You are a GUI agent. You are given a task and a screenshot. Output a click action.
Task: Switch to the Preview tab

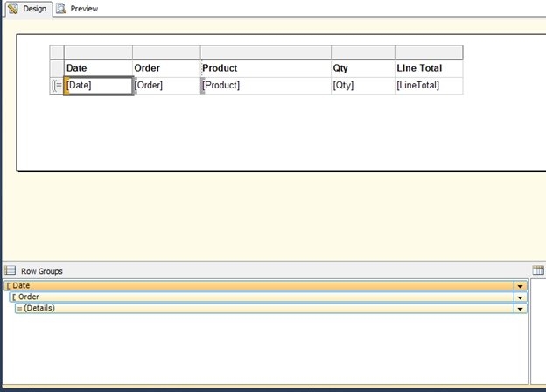(84, 8)
